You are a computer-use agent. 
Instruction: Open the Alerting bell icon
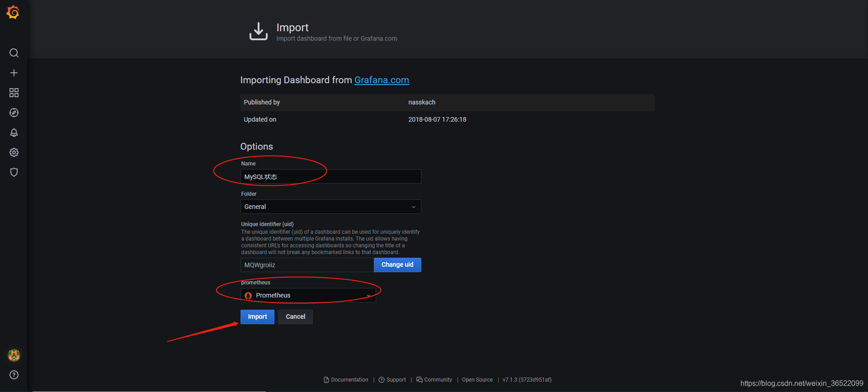(x=14, y=132)
